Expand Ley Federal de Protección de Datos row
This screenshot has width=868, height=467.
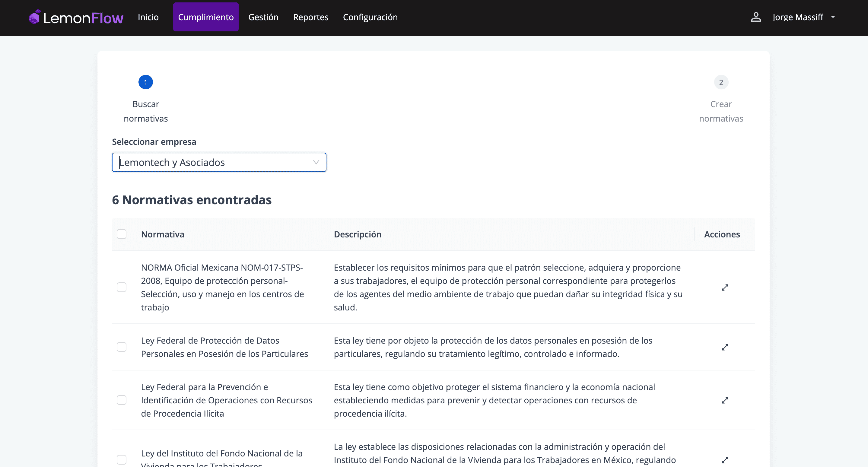tap(725, 347)
